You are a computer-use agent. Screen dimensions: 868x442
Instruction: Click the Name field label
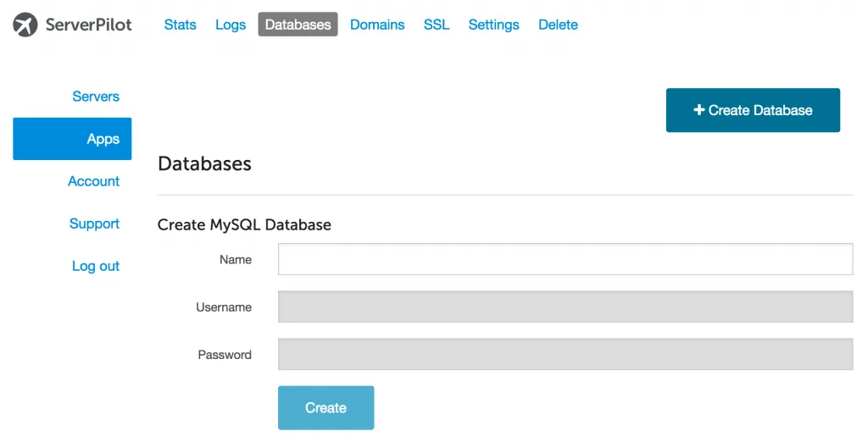[236, 259]
